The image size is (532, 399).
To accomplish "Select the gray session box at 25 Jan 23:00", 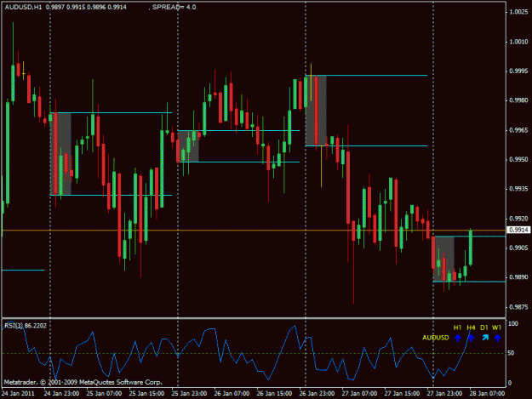I will click(x=188, y=146).
